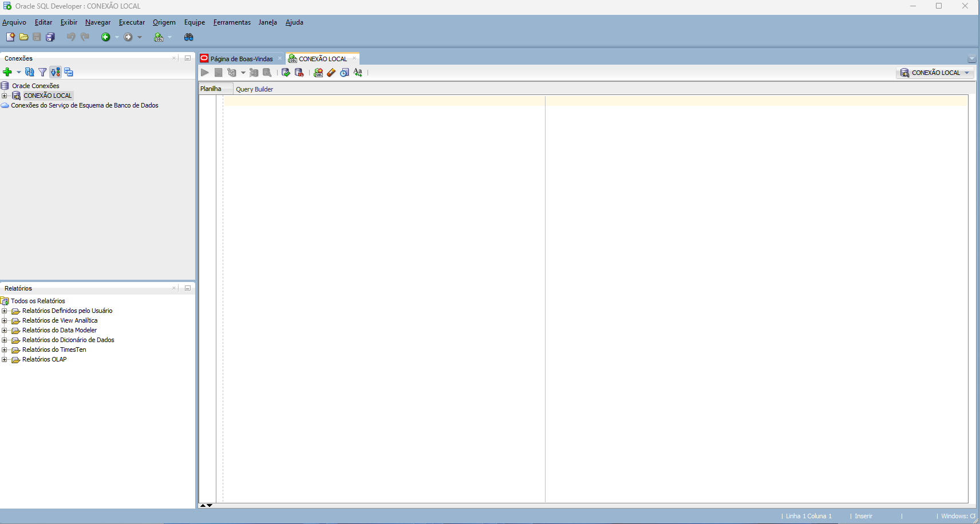Commit changes with the green check icon
The height and width of the screenshot is (524, 980).
[286, 73]
